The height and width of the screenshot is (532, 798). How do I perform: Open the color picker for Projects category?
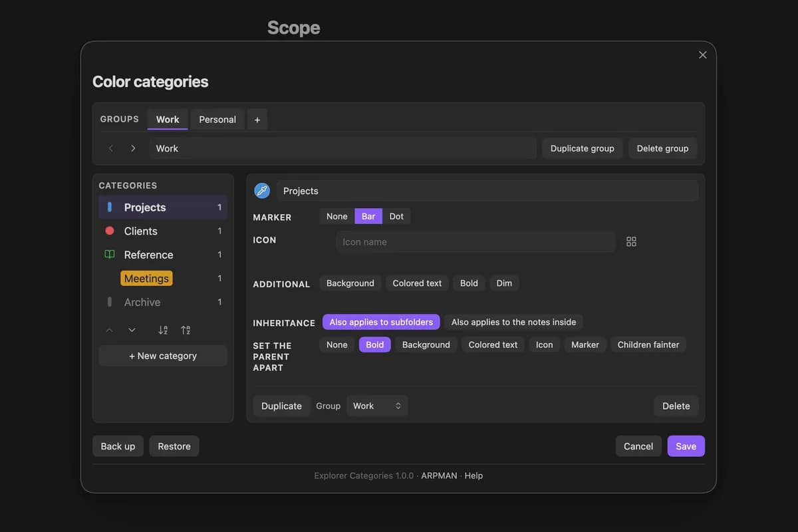(262, 191)
